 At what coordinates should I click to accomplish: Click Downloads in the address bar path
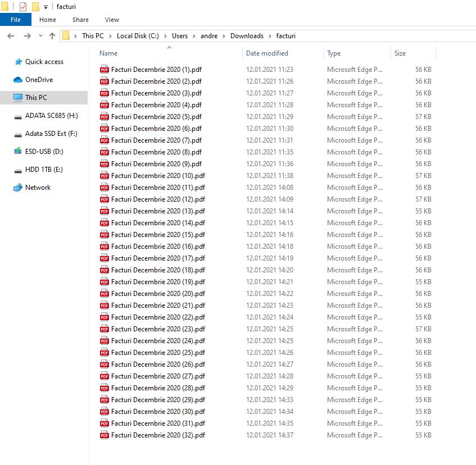click(x=247, y=36)
